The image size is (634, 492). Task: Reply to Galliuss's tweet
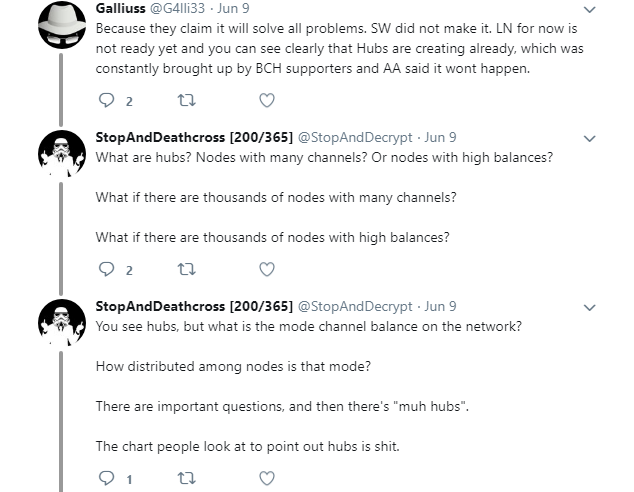coord(109,99)
